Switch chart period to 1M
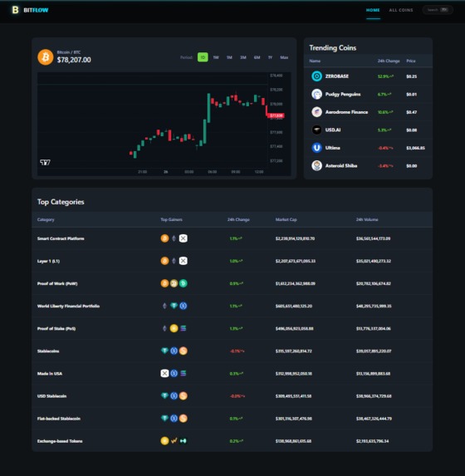The height and width of the screenshot is (476, 465). [229, 57]
